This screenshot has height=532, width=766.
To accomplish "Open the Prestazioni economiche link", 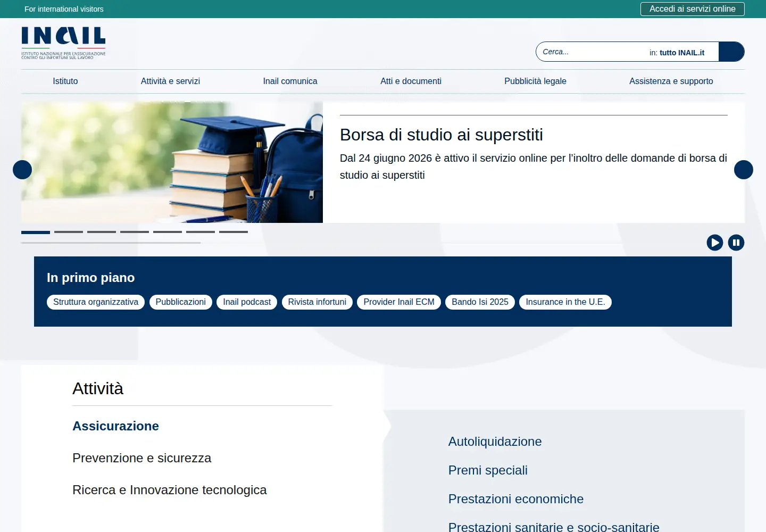I will (x=515, y=499).
